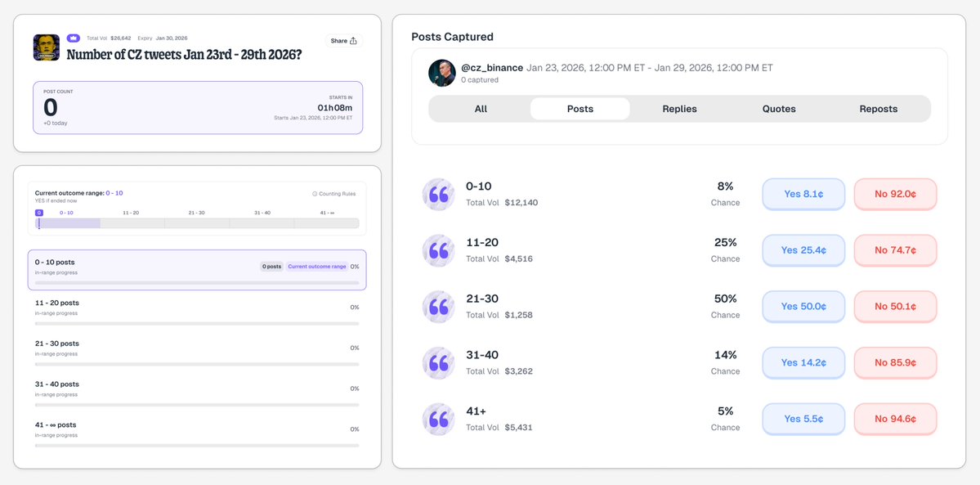
Task: Click the @cz_binance profile avatar
Action: [x=442, y=73]
